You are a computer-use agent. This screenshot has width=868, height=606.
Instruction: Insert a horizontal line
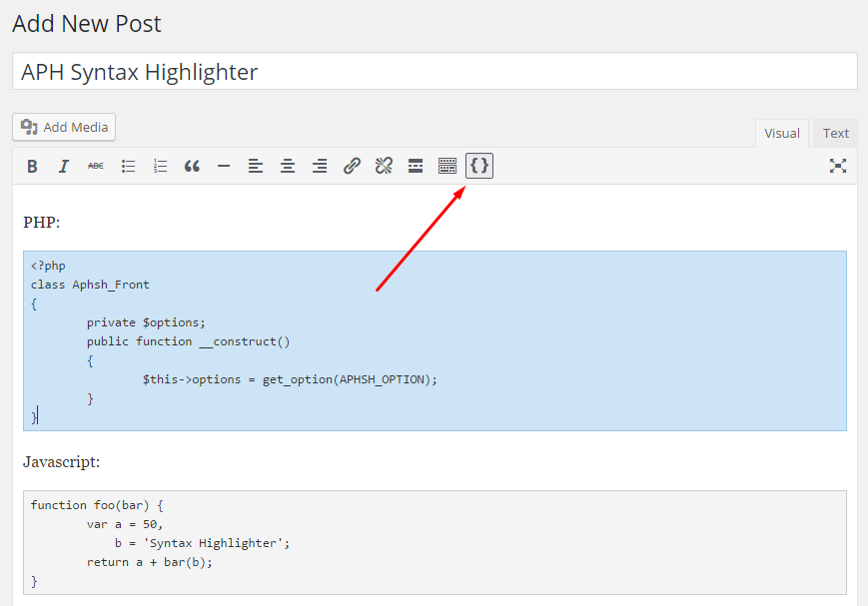tap(224, 166)
